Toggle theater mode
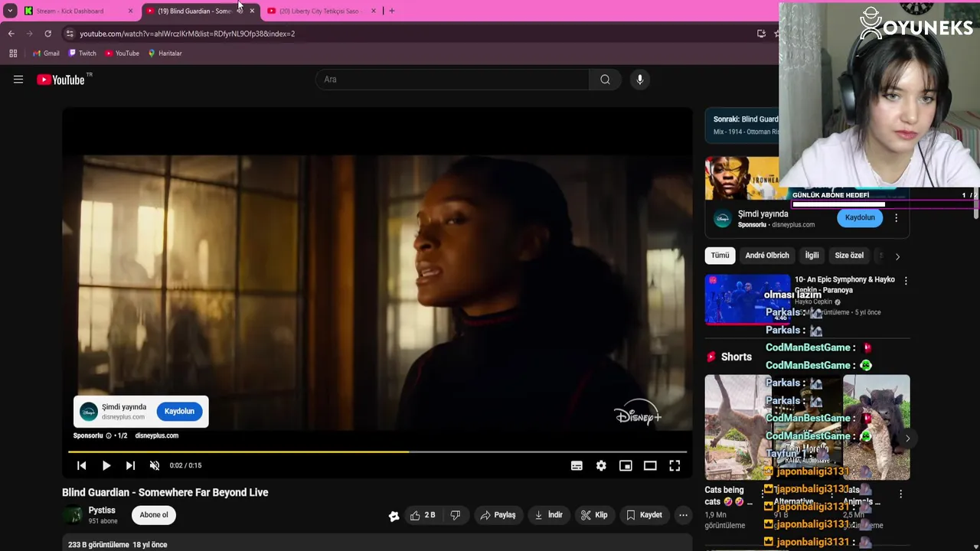This screenshot has width=980, height=551. [x=650, y=465]
